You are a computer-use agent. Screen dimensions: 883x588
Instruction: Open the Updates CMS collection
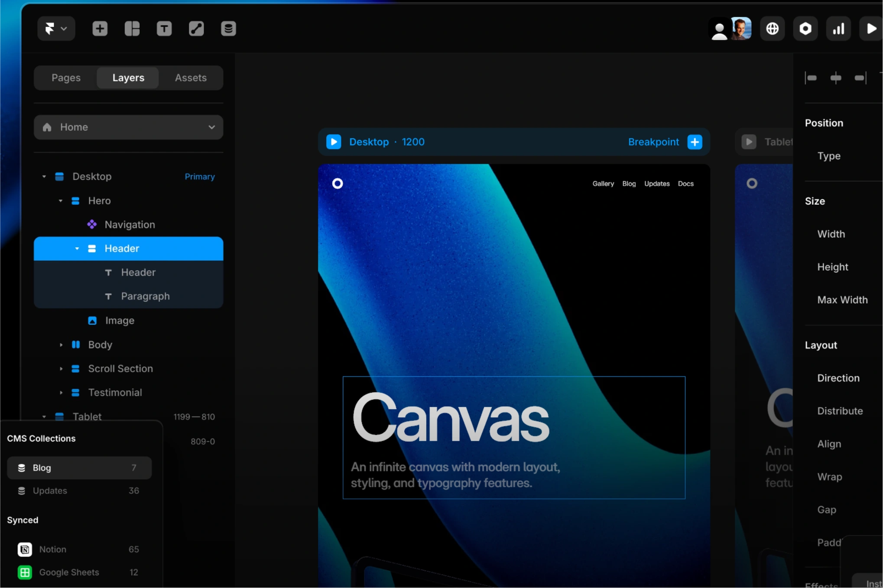tap(79, 491)
